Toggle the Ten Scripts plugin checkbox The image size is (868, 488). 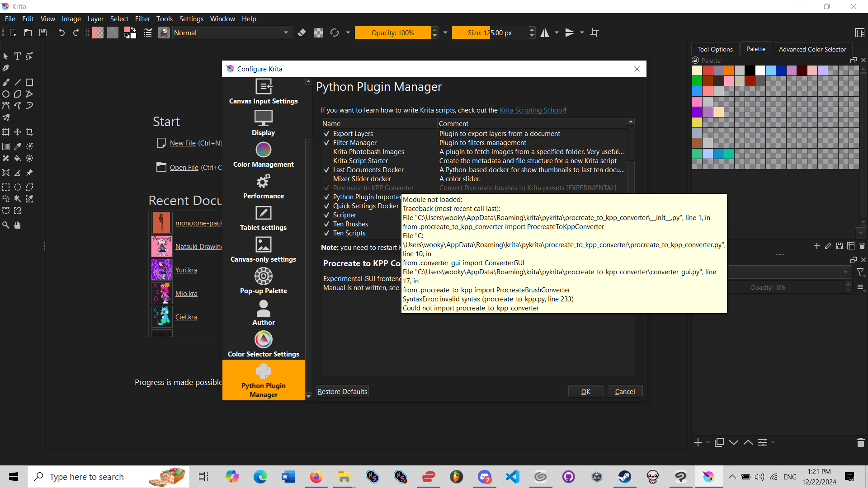(x=326, y=233)
